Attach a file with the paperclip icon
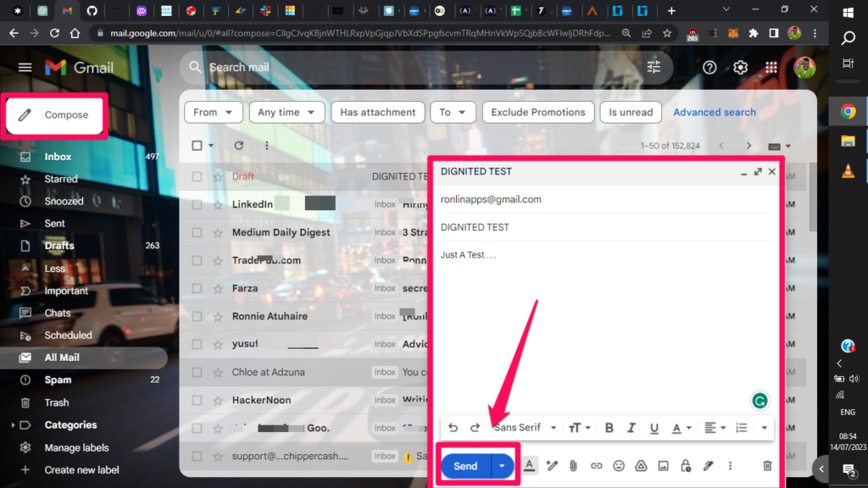 574,466
